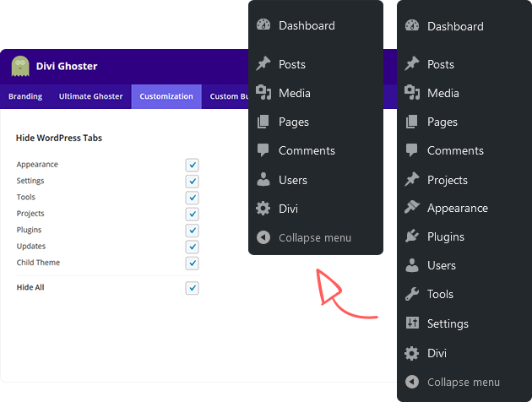This screenshot has width=532, height=402.
Task: Select Users label in shorter menu
Action: (x=293, y=180)
